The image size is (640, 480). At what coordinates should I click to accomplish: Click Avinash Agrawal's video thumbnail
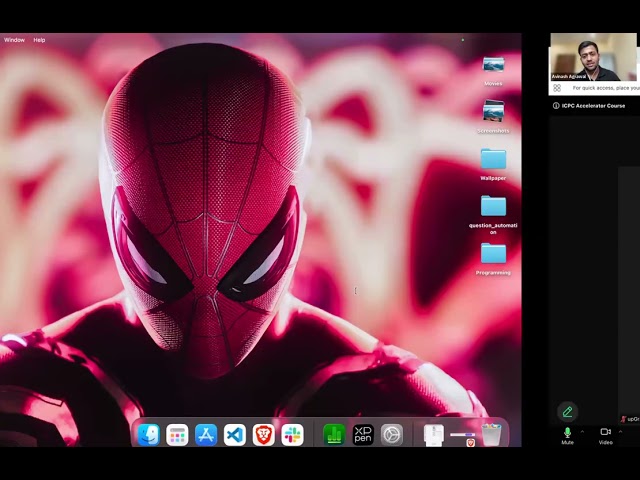[x=593, y=57]
